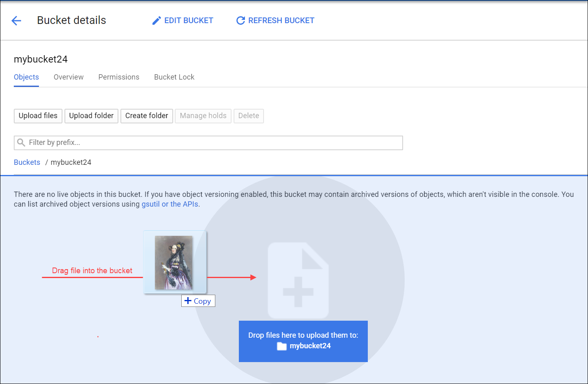
Task: Click the Refresh Bucket circular arrow icon
Action: point(240,21)
